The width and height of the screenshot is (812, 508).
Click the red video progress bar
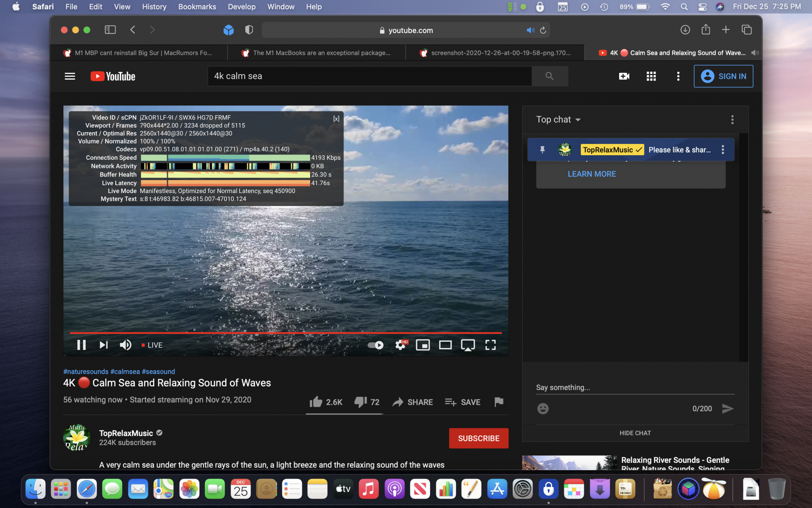tap(284, 333)
